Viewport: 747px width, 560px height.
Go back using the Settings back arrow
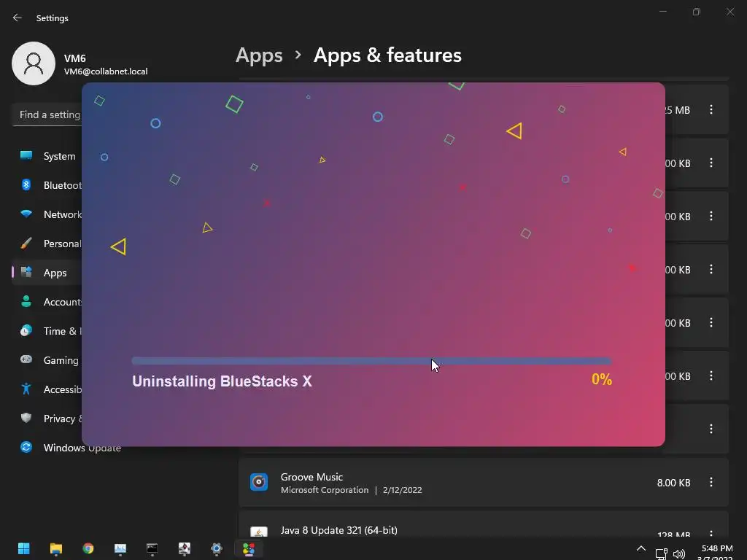click(x=18, y=17)
